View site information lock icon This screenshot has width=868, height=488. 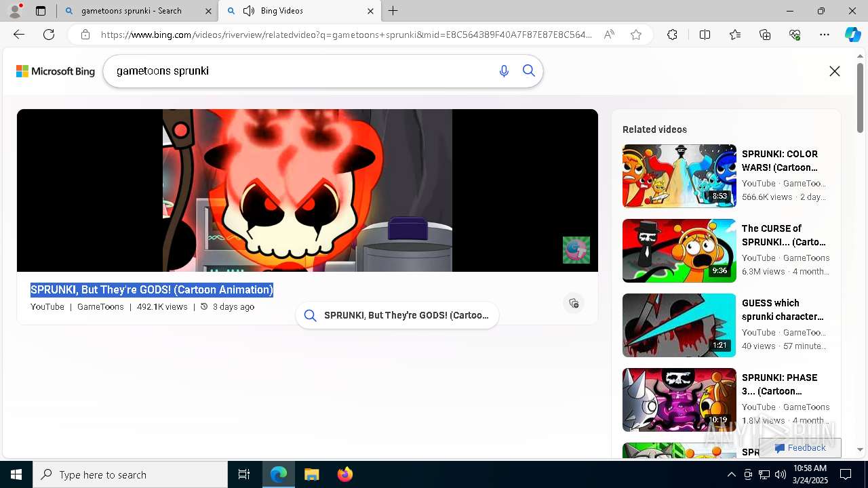pyautogui.click(x=85, y=35)
